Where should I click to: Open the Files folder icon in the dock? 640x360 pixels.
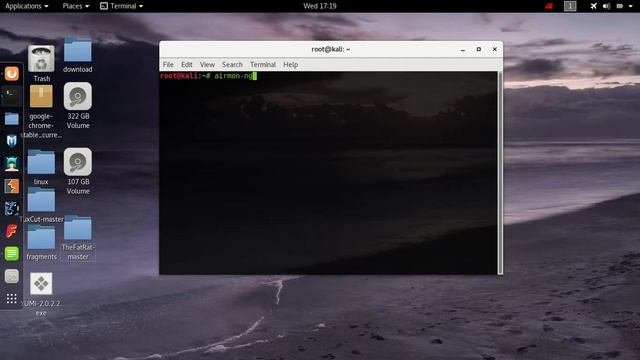11,119
